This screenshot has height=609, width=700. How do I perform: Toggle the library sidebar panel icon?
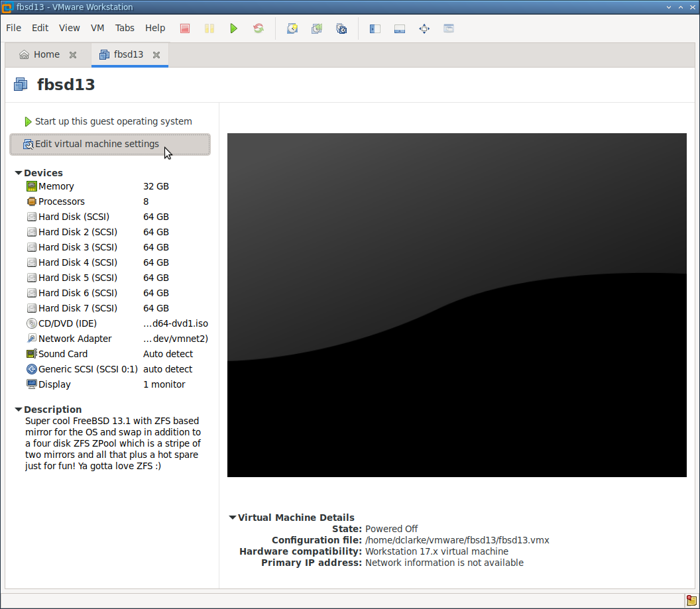pyautogui.click(x=375, y=28)
